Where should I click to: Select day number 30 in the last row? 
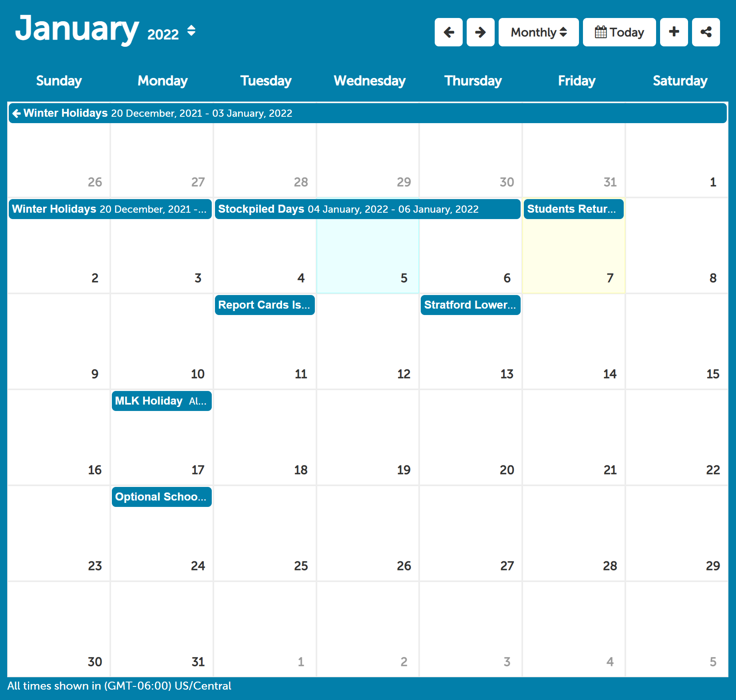(95, 662)
